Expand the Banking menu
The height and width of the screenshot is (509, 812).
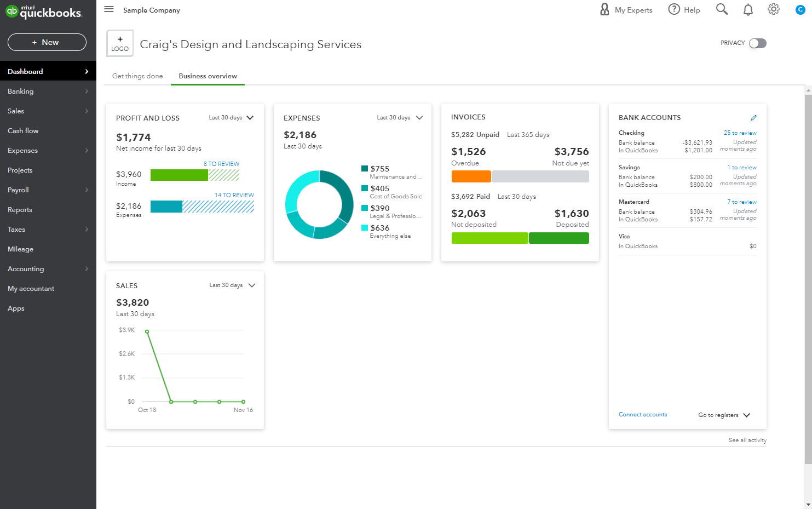click(x=48, y=91)
